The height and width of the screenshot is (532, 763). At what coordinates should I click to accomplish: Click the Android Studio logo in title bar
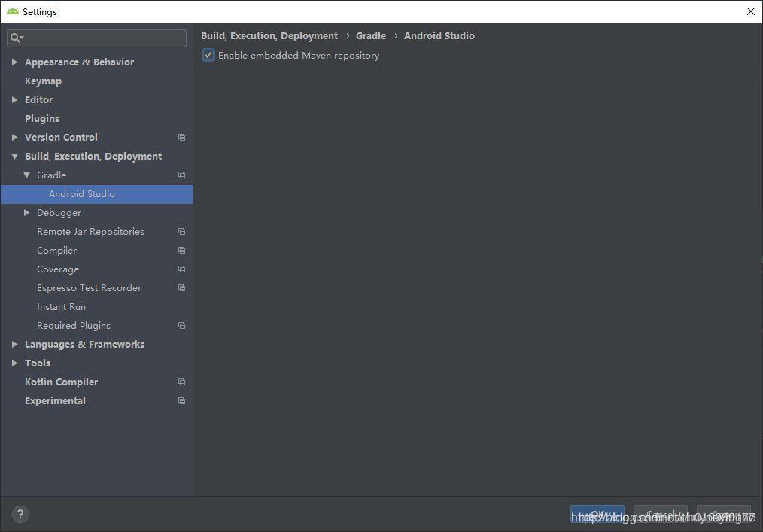point(13,11)
